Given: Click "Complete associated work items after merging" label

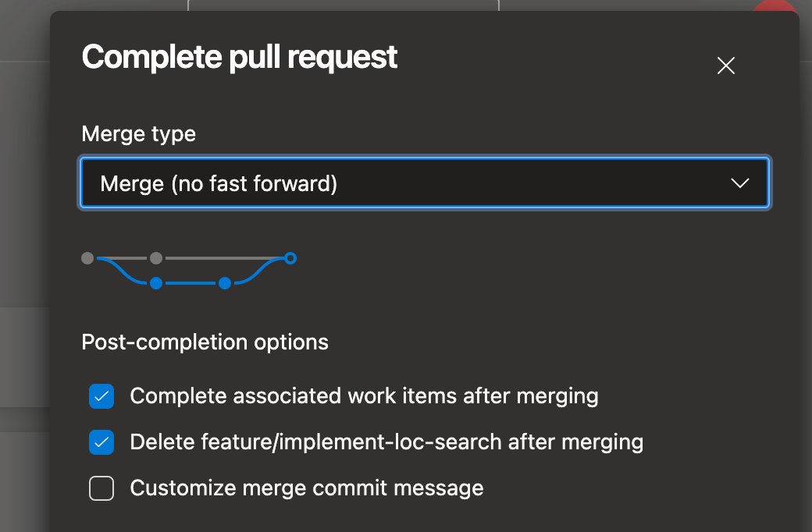Looking at the screenshot, I should (364, 396).
